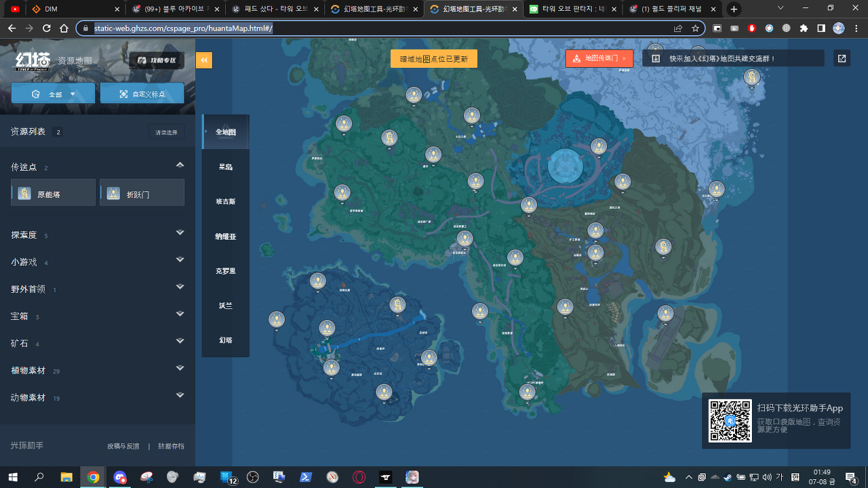Screen dimensions: 868x488
Task: Clear selection with 清空选择
Action: tap(166, 132)
